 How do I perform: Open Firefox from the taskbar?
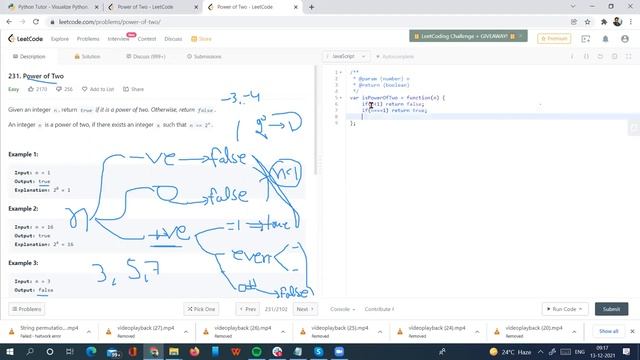click(195, 351)
